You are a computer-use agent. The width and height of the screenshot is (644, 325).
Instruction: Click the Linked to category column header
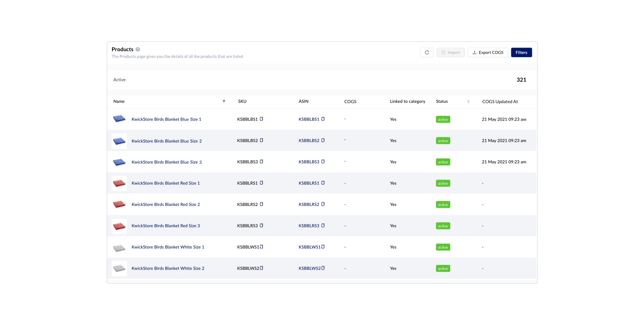tap(407, 101)
